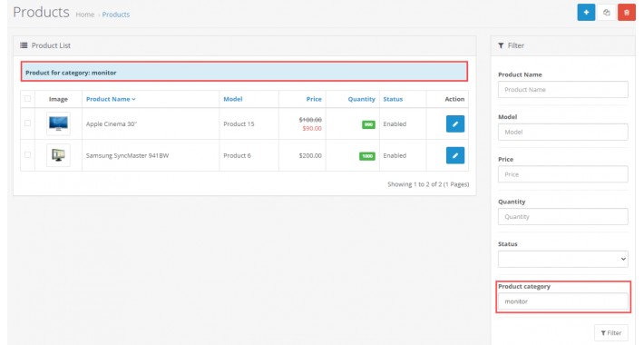
Task: Focus the Product Name filter field
Action: coord(562,90)
